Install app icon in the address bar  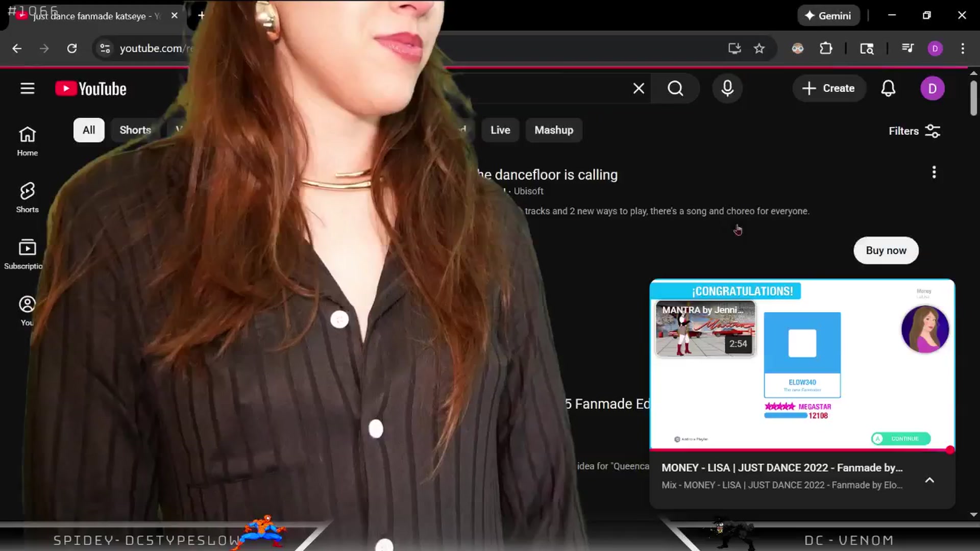(x=734, y=48)
